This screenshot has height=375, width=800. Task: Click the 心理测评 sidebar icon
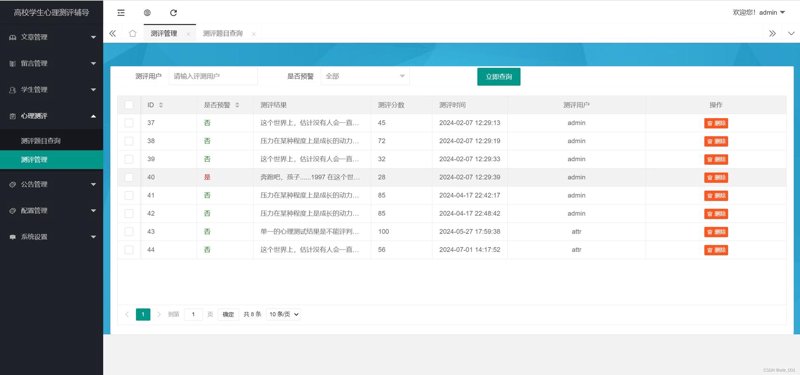click(x=13, y=116)
